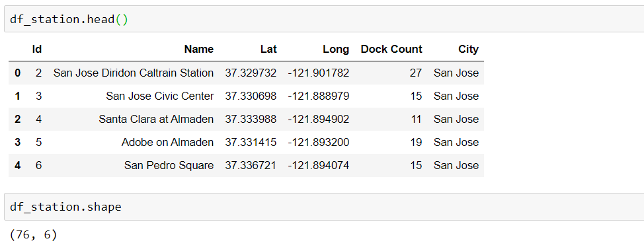The height and width of the screenshot is (247, 644).
Task: Select dock count value 19
Action: pyautogui.click(x=416, y=143)
